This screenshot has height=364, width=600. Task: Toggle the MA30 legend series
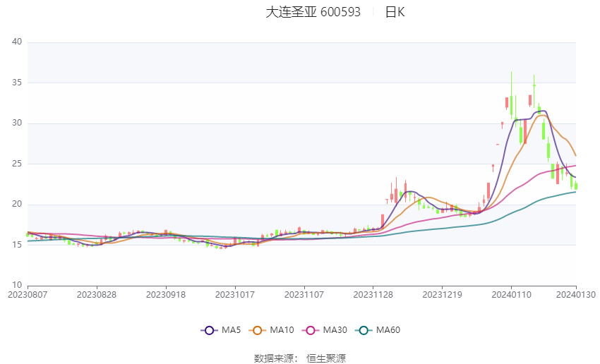tap(325, 330)
